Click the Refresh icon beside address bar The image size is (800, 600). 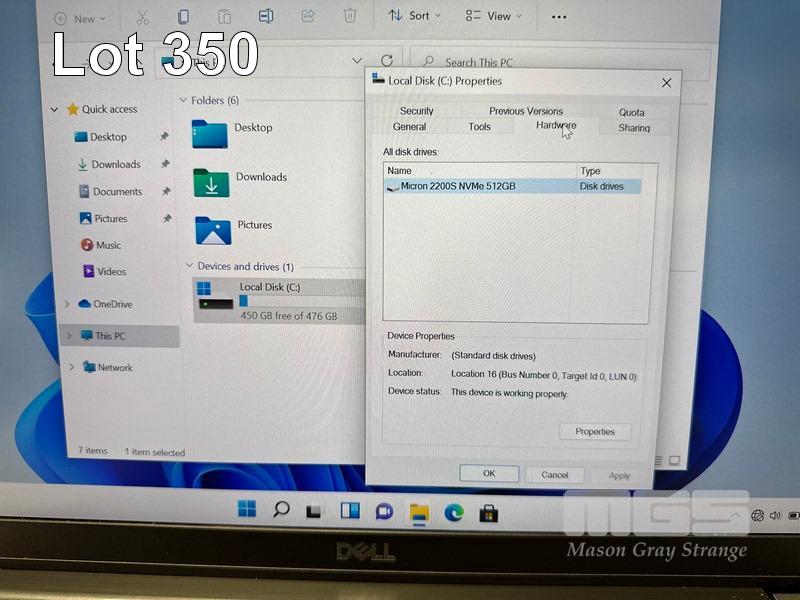387,61
